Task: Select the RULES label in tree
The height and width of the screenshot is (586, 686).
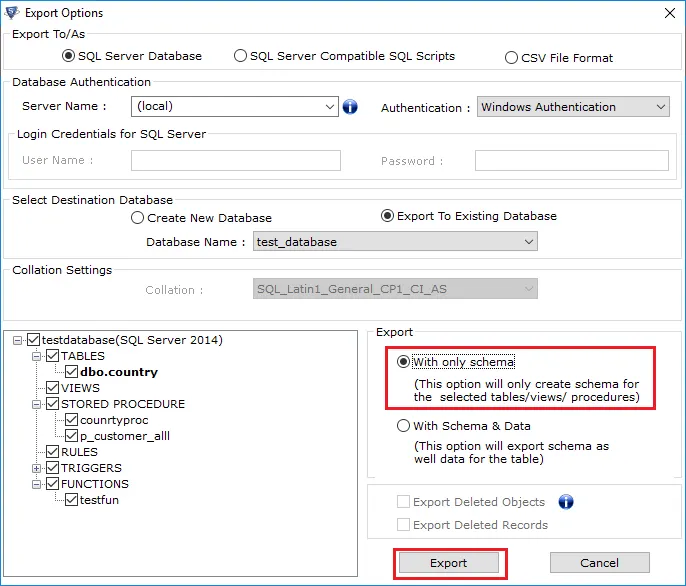Action: [79, 452]
